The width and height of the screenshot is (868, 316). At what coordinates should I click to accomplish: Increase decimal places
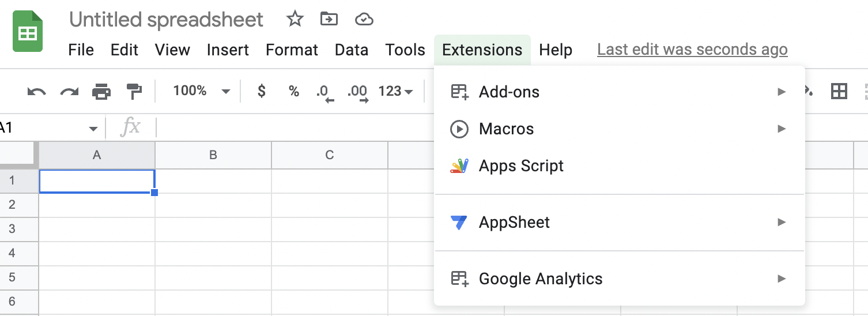point(358,92)
